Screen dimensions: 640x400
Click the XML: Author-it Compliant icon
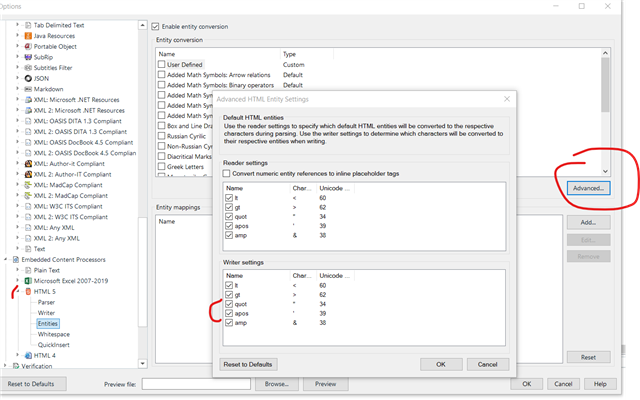click(x=28, y=164)
